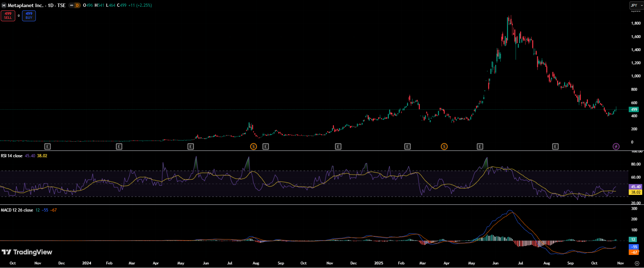This screenshot has width=644, height=268.
Task: Click the green 499 current price label
Action: click(x=634, y=110)
